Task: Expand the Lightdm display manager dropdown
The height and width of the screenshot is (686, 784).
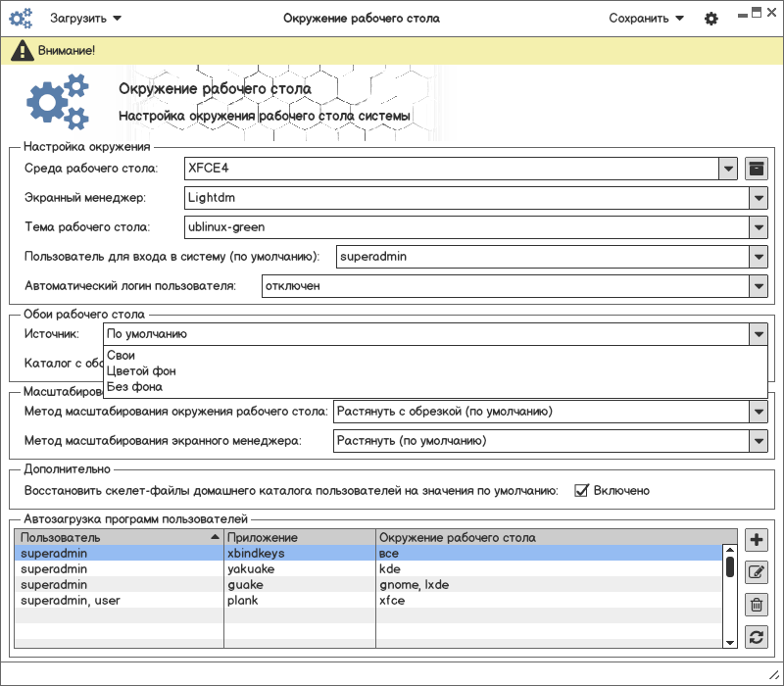Action: point(758,198)
